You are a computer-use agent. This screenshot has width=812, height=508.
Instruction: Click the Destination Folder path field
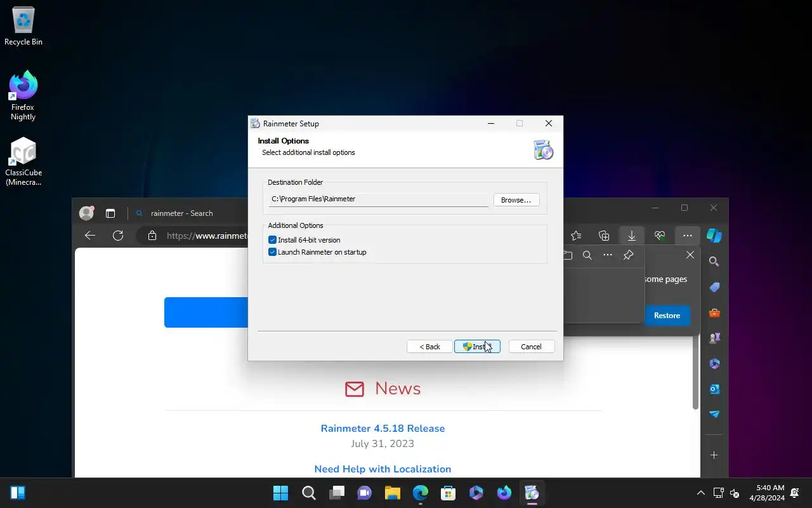(x=378, y=199)
